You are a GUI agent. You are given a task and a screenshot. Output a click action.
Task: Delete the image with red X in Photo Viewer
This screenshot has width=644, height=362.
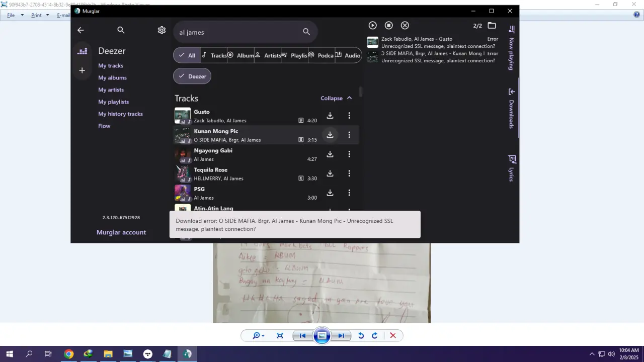pos(393,336)
